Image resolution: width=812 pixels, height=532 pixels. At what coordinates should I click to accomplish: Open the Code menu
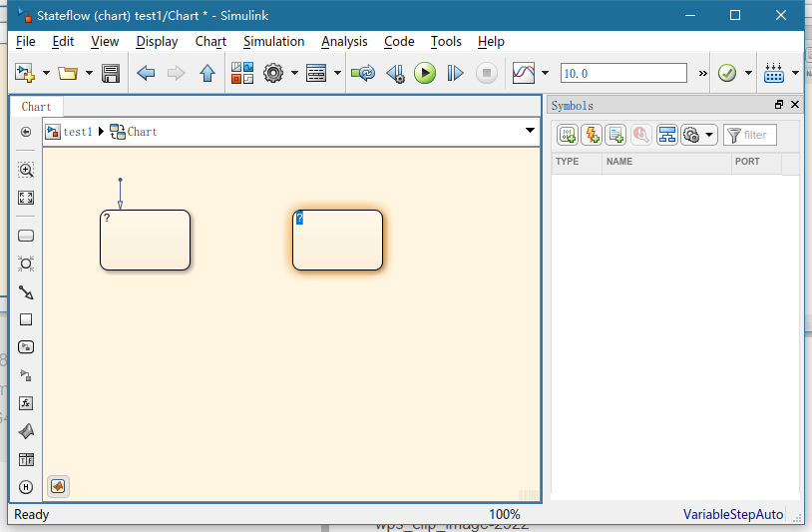399,42
